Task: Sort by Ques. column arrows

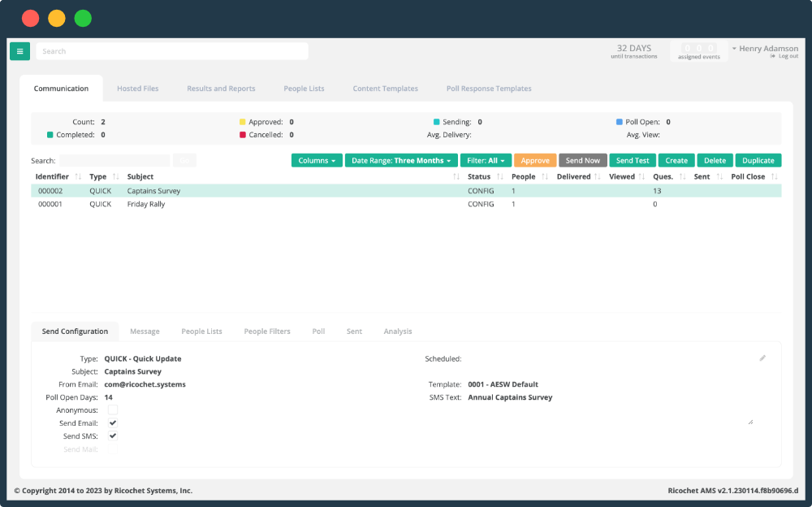Action: coord(682,177)
